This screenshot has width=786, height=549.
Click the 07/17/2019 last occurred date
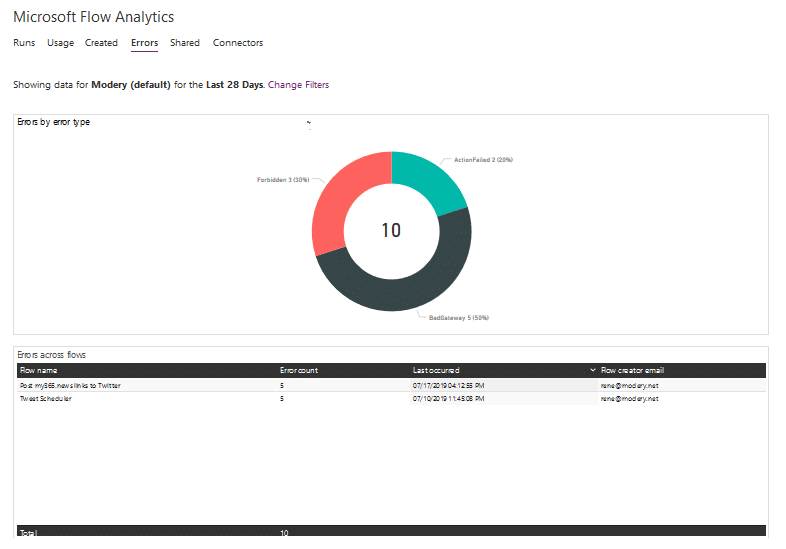448,386
